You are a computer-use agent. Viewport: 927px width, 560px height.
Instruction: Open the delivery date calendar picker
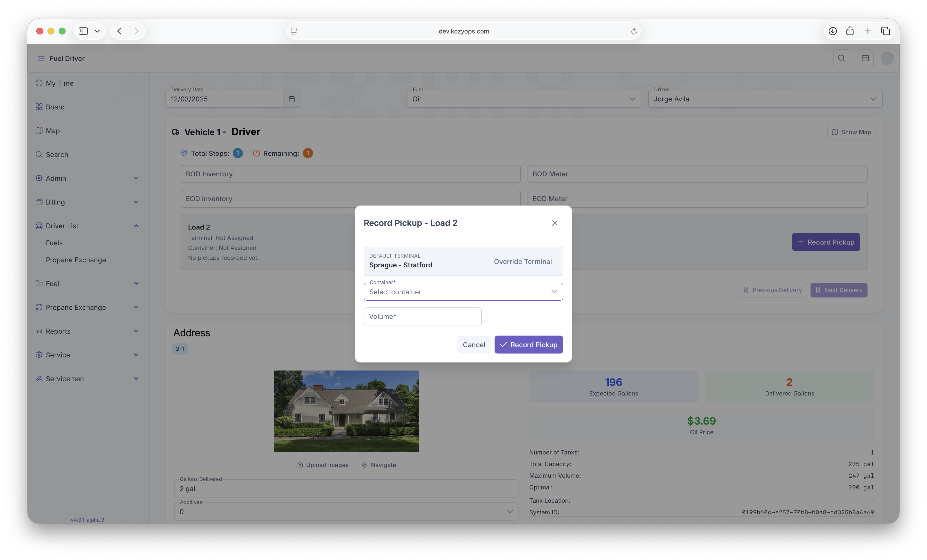click(x=292, y=99)
